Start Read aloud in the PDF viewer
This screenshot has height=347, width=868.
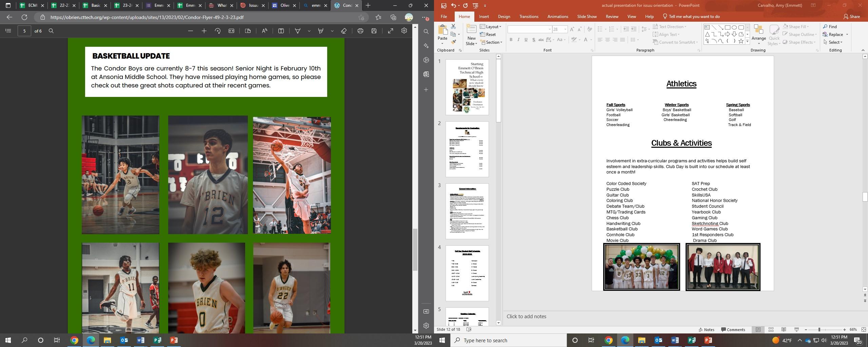click(x=264, y=31)
